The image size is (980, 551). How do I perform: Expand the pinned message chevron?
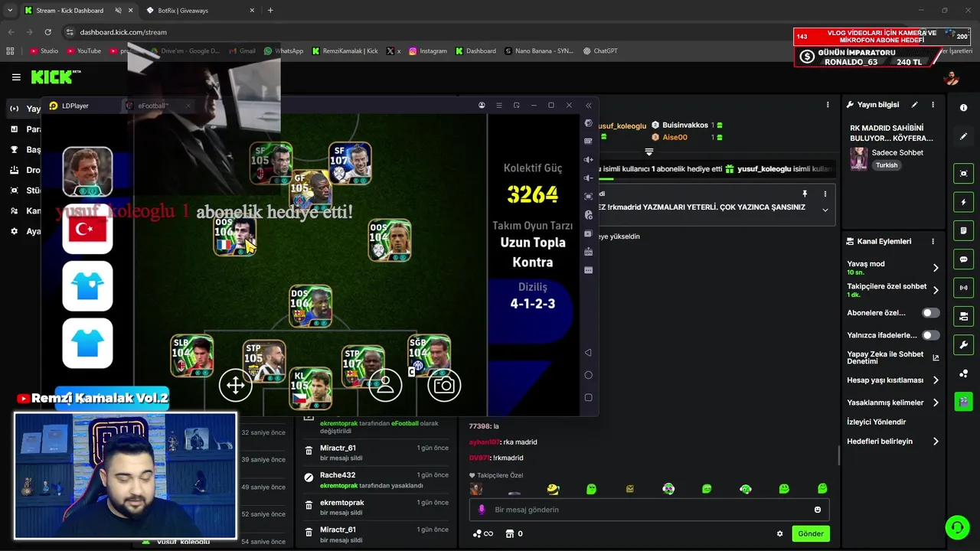coord(825,210)
